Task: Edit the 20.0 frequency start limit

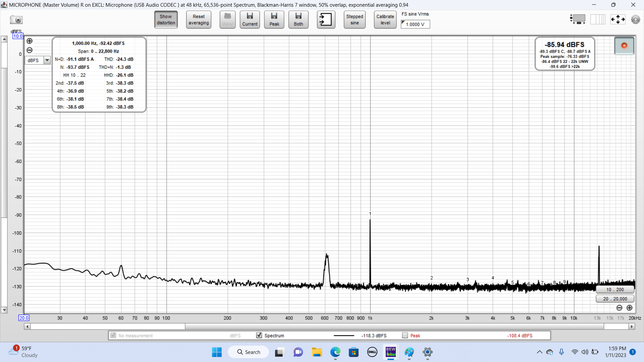Action: (24, 318)
